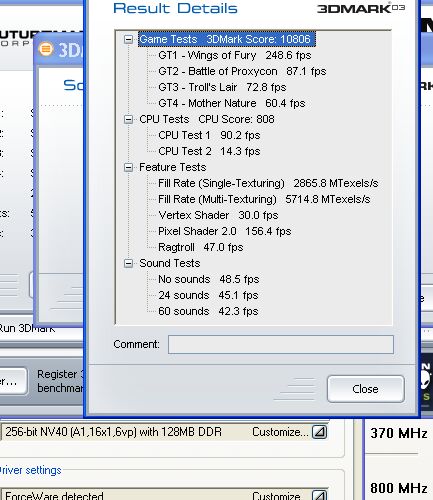Click the orange 3DMark window title icon
Image resolution: width=433 pixels, height=500 pixels.
[x=46, y=49]
